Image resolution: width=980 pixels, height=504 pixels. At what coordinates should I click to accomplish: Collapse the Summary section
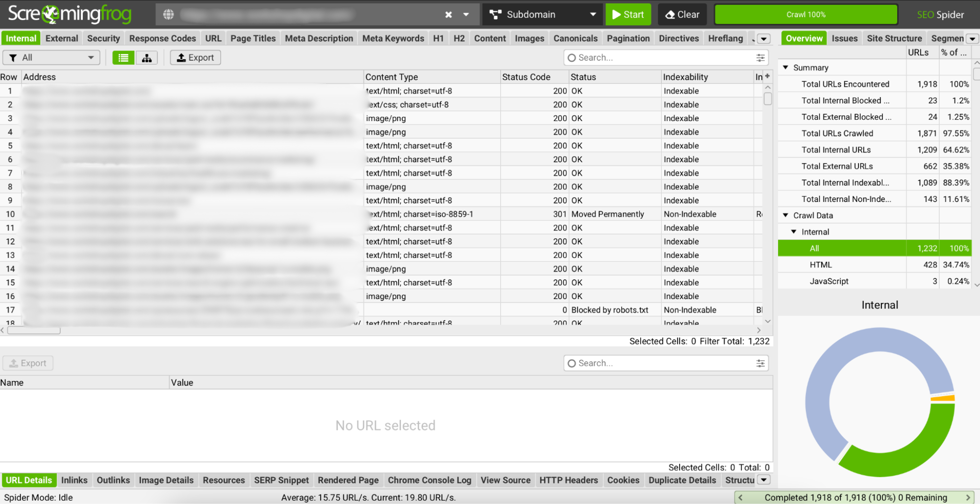786,68
